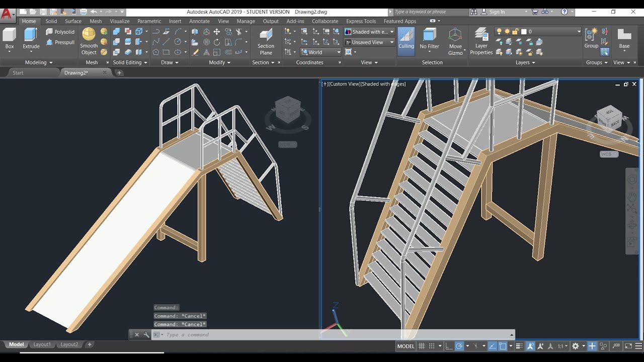Click the Move Gizmo tool
The height and width of the screenshot is (362, 644).
(x=455, y=42)
